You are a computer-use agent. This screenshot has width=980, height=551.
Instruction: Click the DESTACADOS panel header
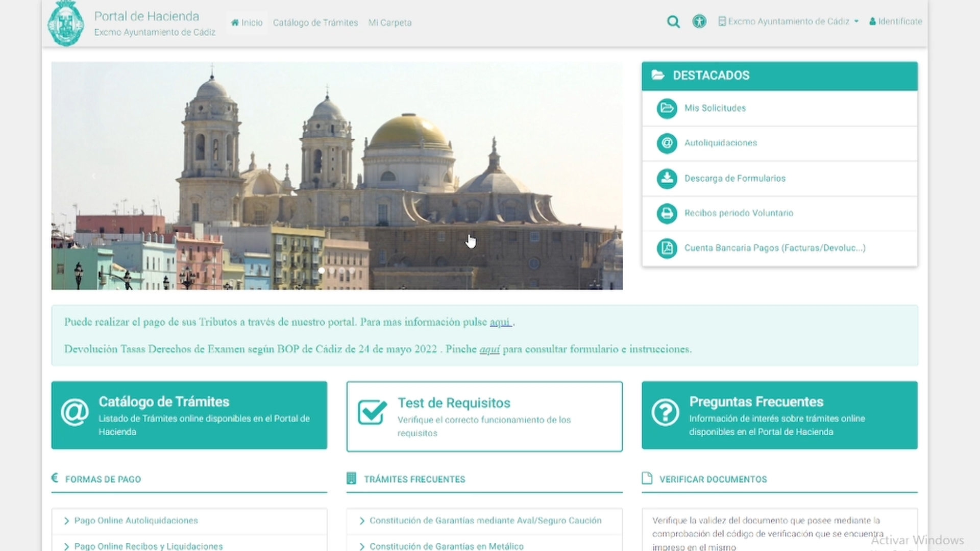click(x=779, y=76)
